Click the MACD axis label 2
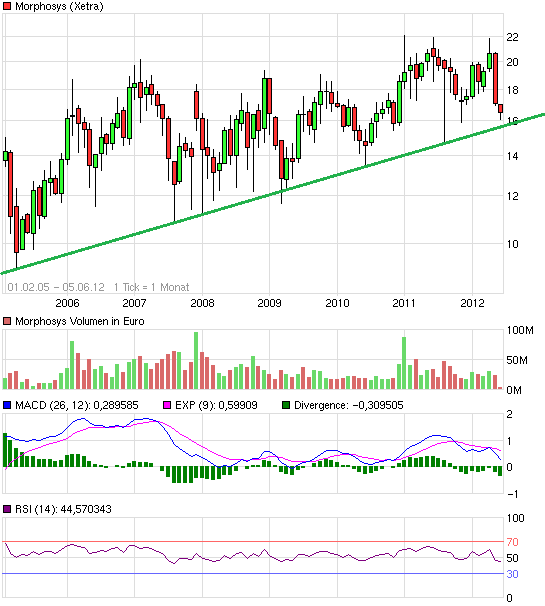 (509, 414)
